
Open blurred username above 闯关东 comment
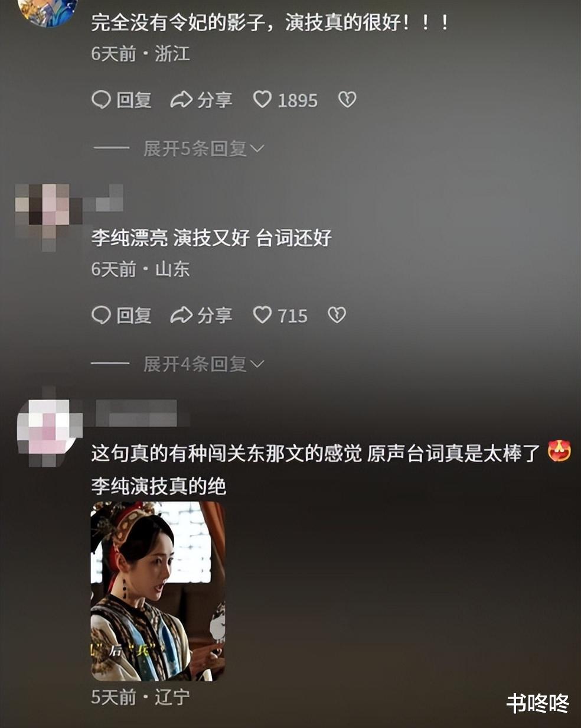(137, 411)
